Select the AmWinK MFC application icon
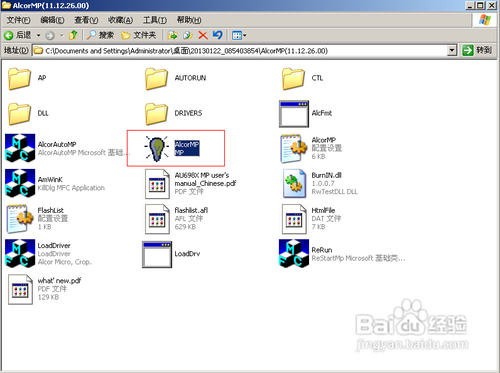This screenshot has width=500, height=373. point(20,183)
